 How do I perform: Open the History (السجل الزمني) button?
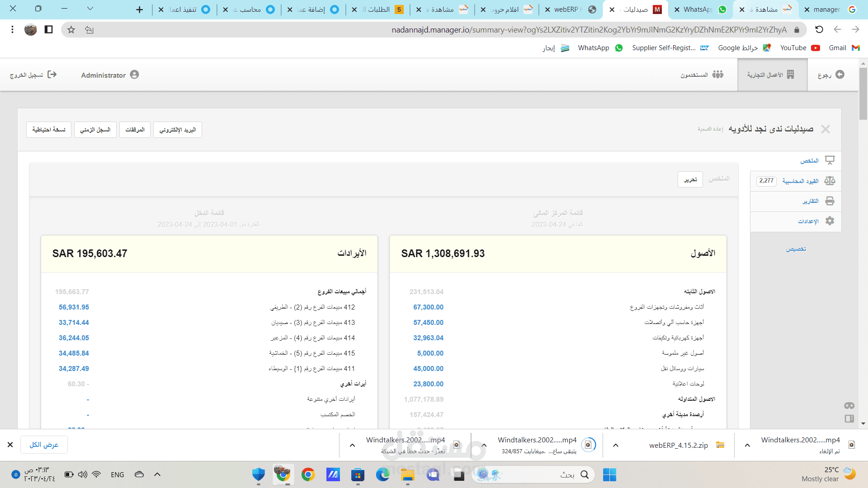(95, 130)
